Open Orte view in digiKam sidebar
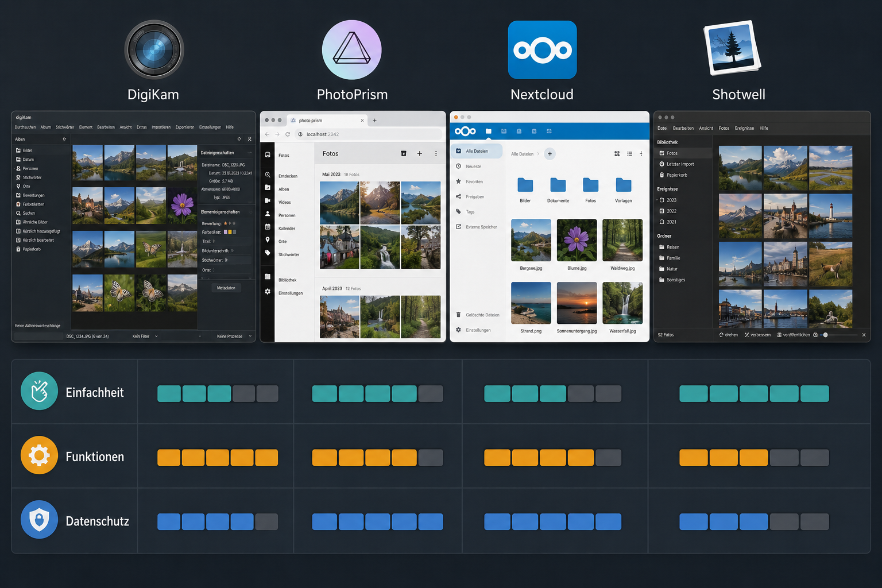The width and height of the screenshot is (882, 588). coord(23,186)
